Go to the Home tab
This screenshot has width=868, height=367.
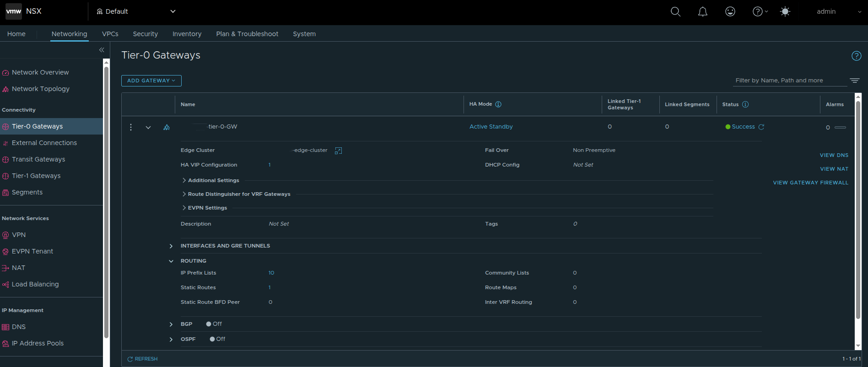[x=16, y=34]
